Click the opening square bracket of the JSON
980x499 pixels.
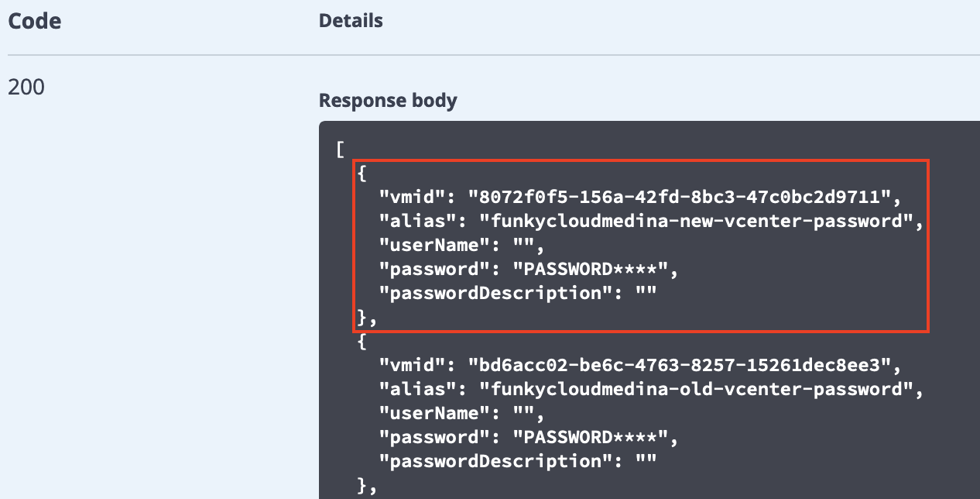339,148
